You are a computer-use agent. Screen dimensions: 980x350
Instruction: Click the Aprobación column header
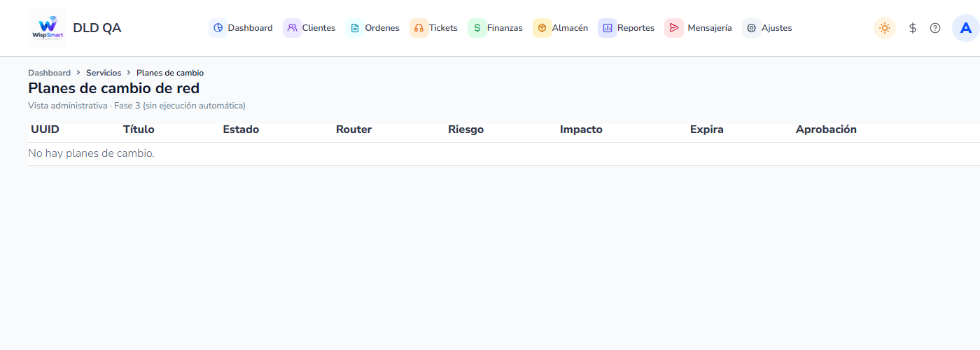click(826, 129)
